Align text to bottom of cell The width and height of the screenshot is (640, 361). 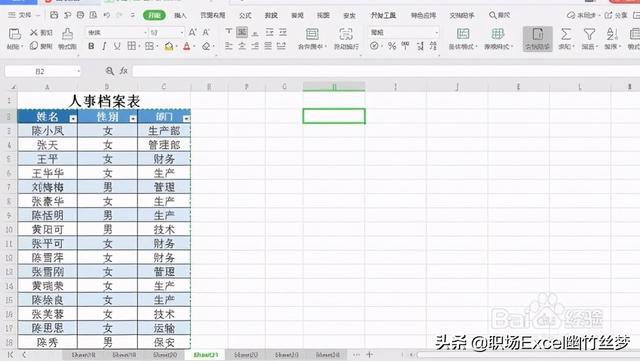click(255, 32)
